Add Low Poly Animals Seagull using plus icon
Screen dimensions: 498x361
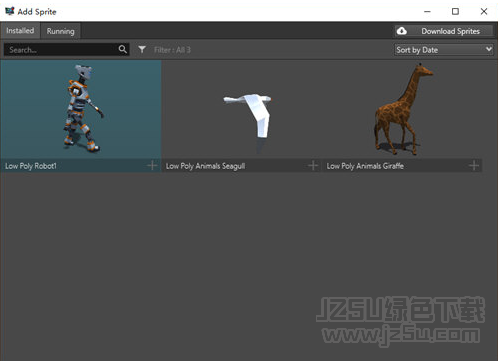(x=313, y=165)
